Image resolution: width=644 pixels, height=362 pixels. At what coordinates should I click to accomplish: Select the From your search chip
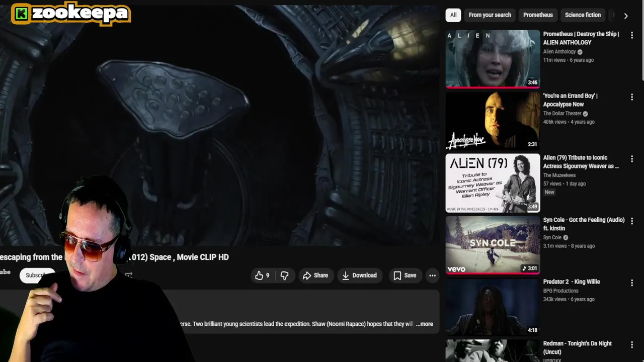click(x=490, y=15)
